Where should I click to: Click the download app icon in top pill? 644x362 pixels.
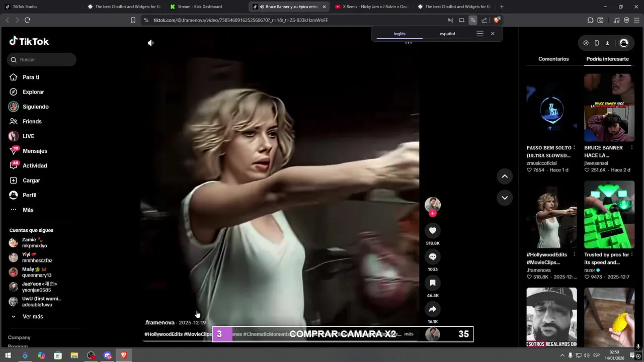click(x=607, y=43)
